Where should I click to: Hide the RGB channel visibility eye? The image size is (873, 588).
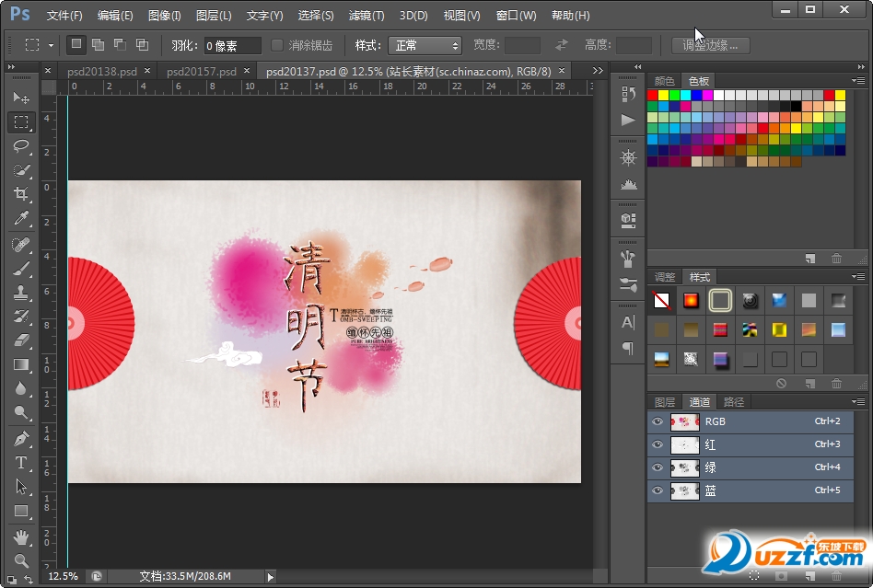(x=657, y=421)
